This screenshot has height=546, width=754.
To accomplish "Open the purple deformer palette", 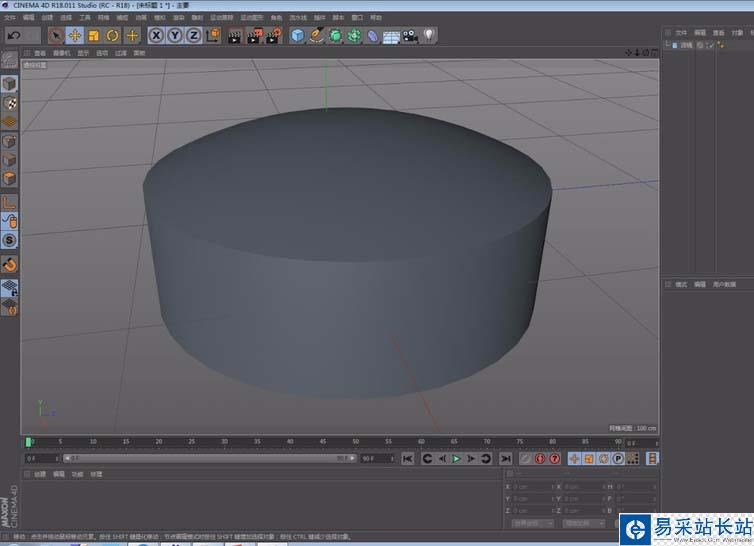I will [373, 36].
